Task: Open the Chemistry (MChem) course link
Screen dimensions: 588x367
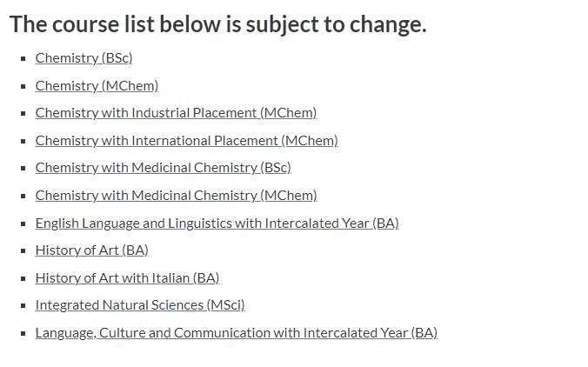Action: (97, 86)
